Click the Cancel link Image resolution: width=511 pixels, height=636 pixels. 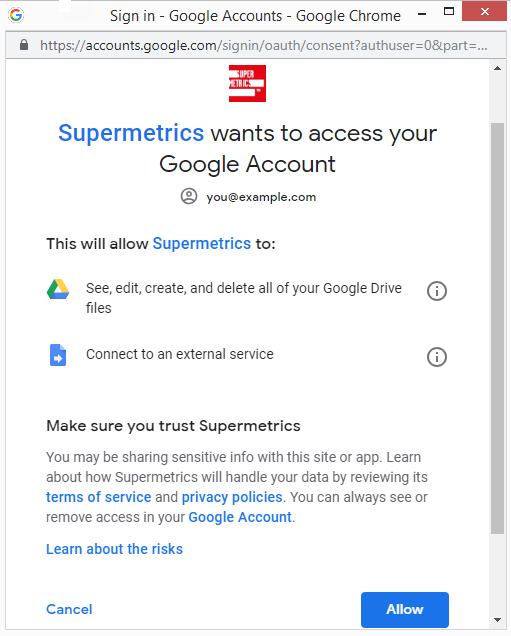tap(69, 609)
